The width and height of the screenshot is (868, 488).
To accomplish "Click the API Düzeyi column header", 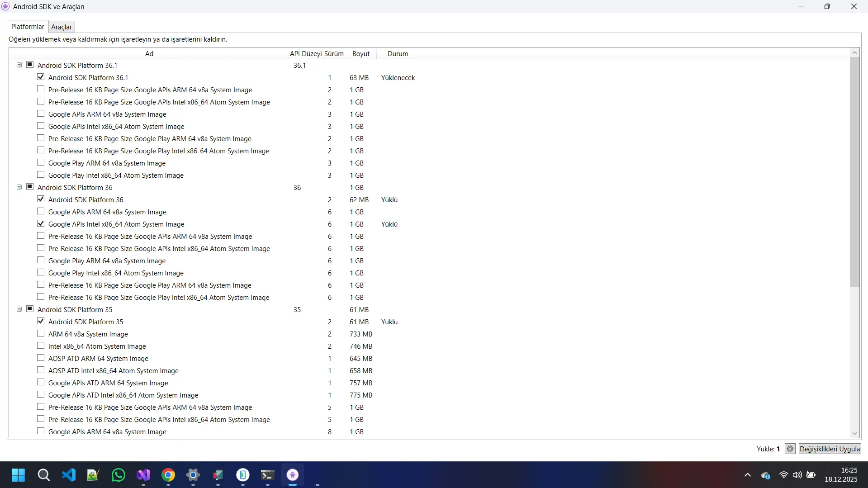I will click(x=306, y=54).
